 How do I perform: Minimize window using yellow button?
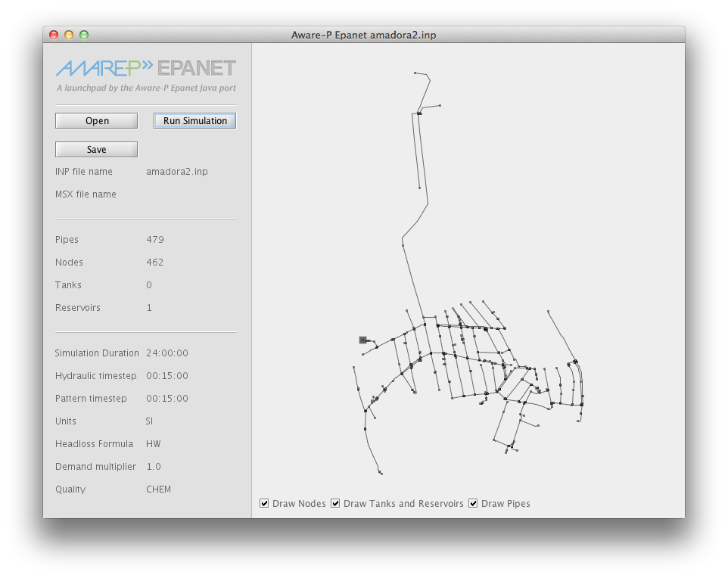point(69,35)
